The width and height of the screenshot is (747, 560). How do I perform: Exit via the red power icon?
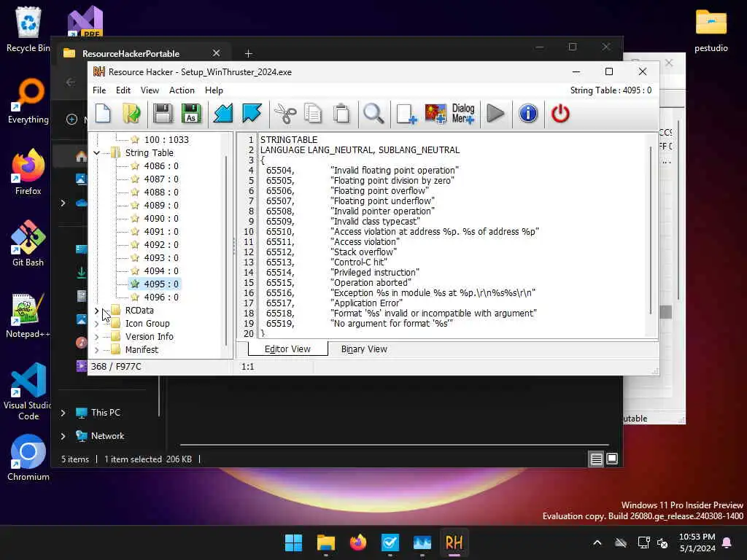(x=560, y=114)
